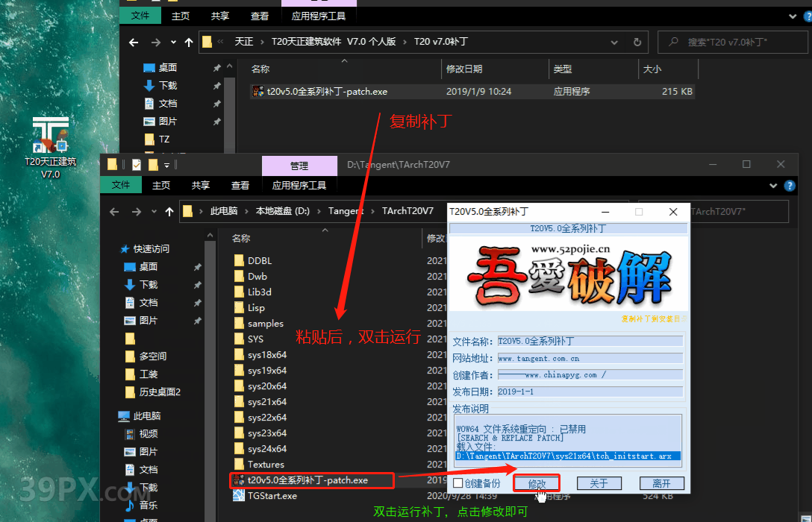Click 本地磁盘 (D:) breadcrumb
The image size is (812, 522).
pos(282,210)
